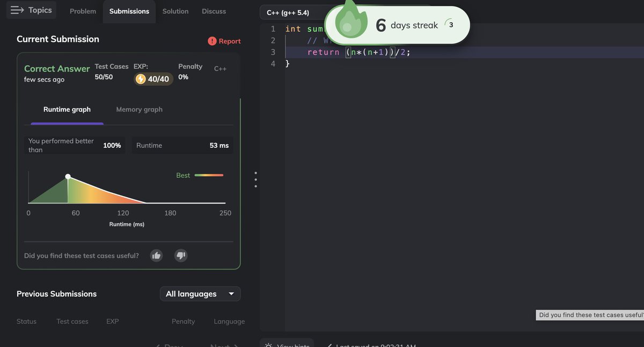Click the Penalty 0% value

(x=184, y=77)
